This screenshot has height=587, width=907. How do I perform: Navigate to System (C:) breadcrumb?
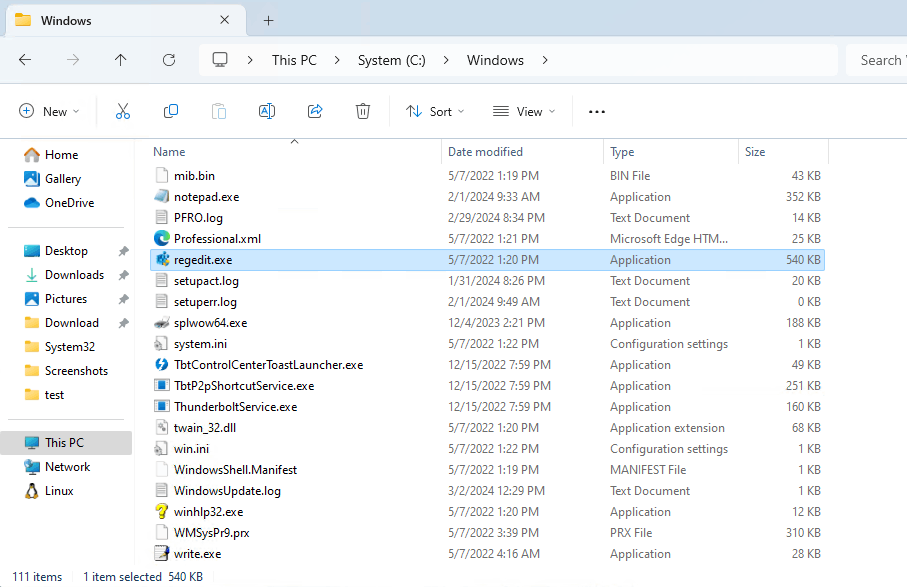click(x=392, y=60)
